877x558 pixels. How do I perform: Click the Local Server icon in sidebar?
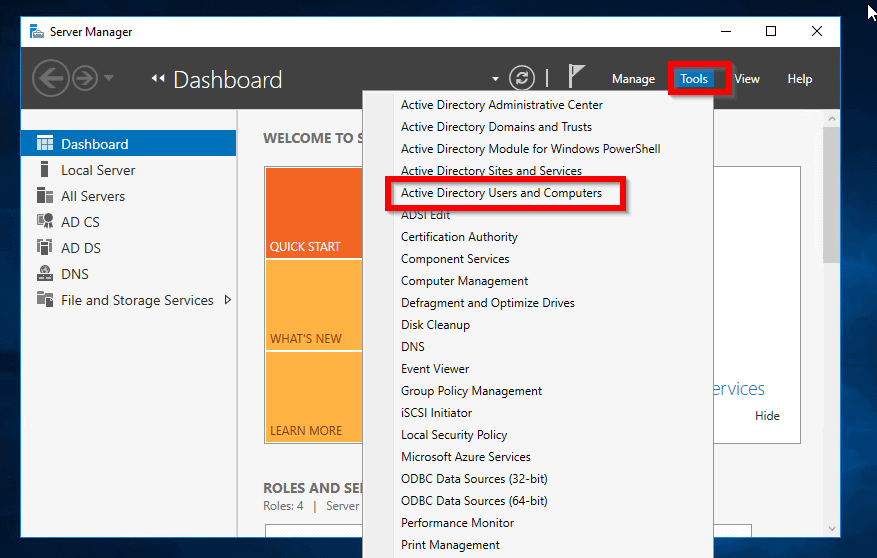45,169
